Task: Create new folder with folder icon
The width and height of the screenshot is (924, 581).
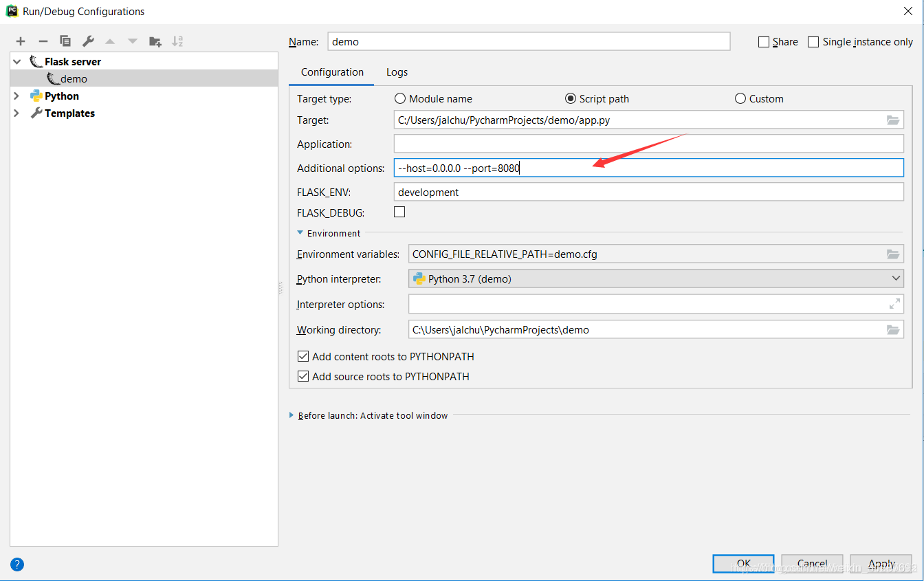Action: 155,41
